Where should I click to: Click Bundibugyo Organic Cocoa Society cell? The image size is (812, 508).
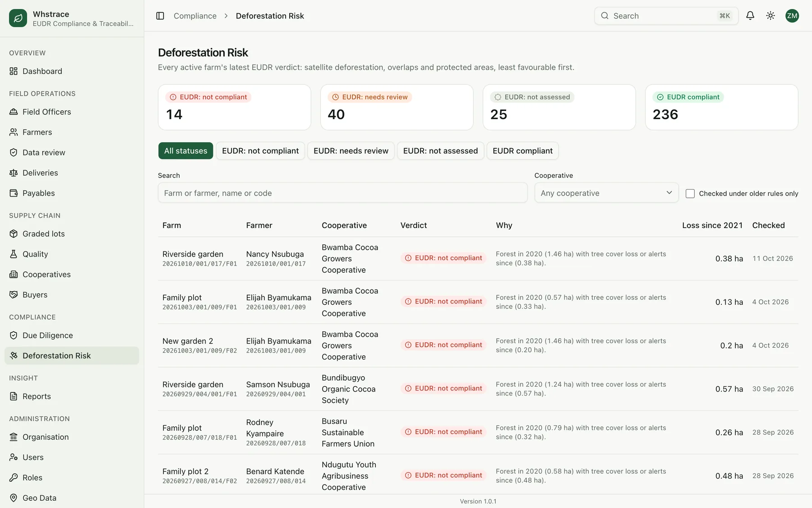coord(349,389)
